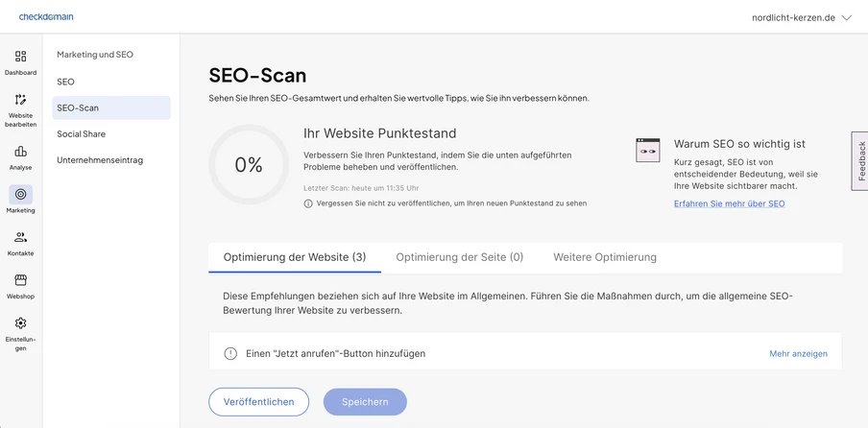Open the Kontakte people icon

point(20,237)
